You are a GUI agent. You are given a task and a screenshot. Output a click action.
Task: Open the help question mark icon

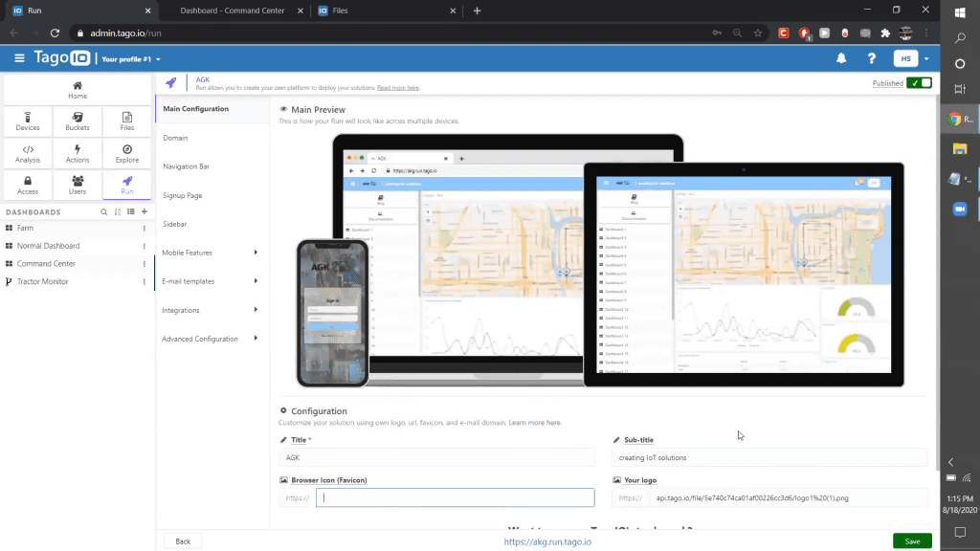point(871,58)
